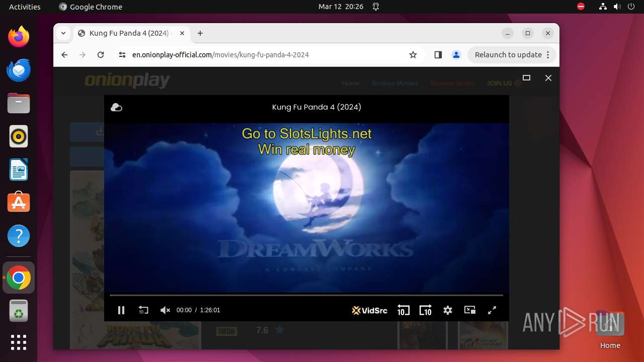Rewind 10 seconds button beside VidSrc
The image size is (644, 362).
click(404, 310)
